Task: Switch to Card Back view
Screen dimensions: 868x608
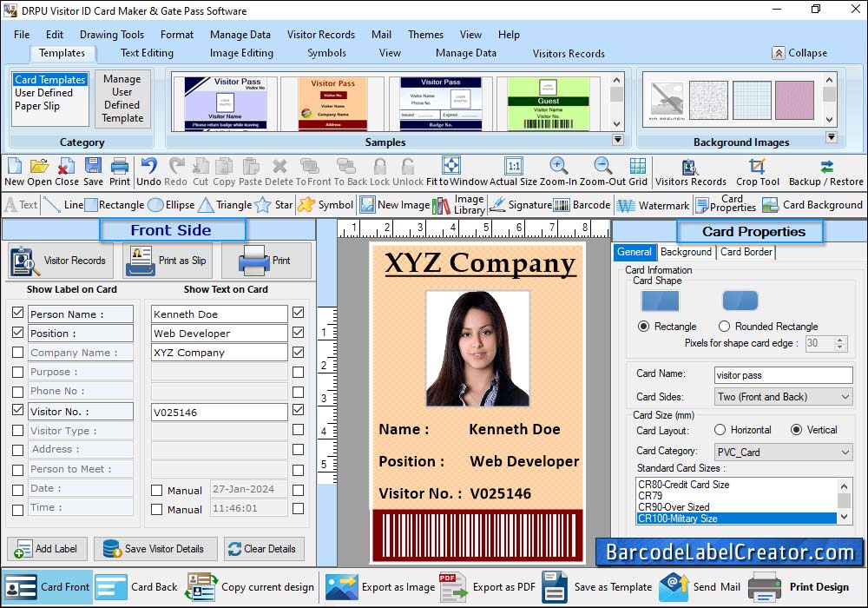Action: point(137,587)
